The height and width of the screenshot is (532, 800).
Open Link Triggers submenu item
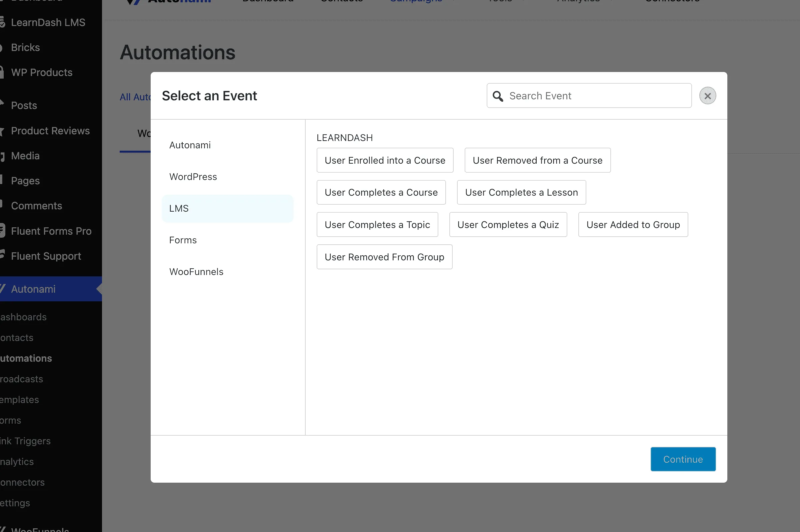pos(25,441)
